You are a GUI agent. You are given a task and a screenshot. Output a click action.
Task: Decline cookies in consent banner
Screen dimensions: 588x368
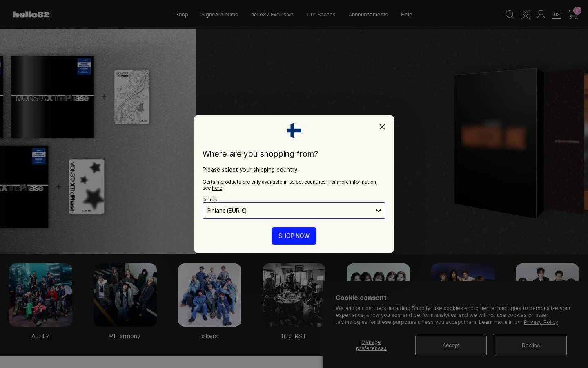pyautogui.click(x=531, y=346)
